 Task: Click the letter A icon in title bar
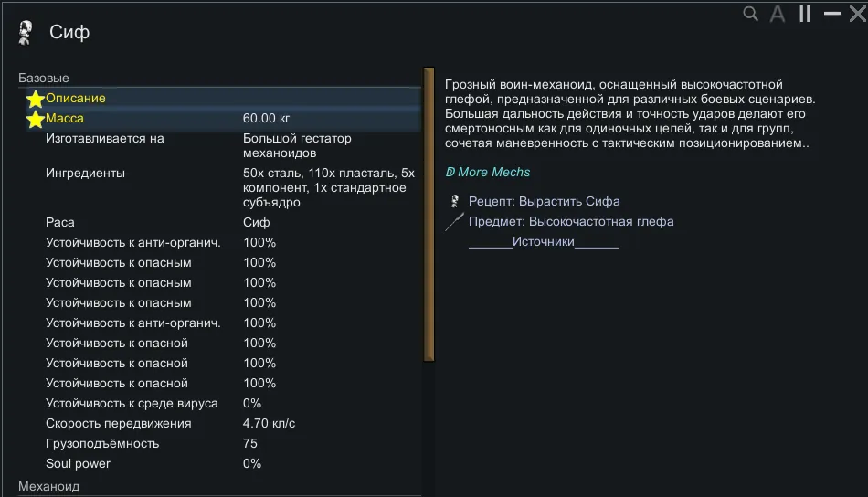[778, 14]
